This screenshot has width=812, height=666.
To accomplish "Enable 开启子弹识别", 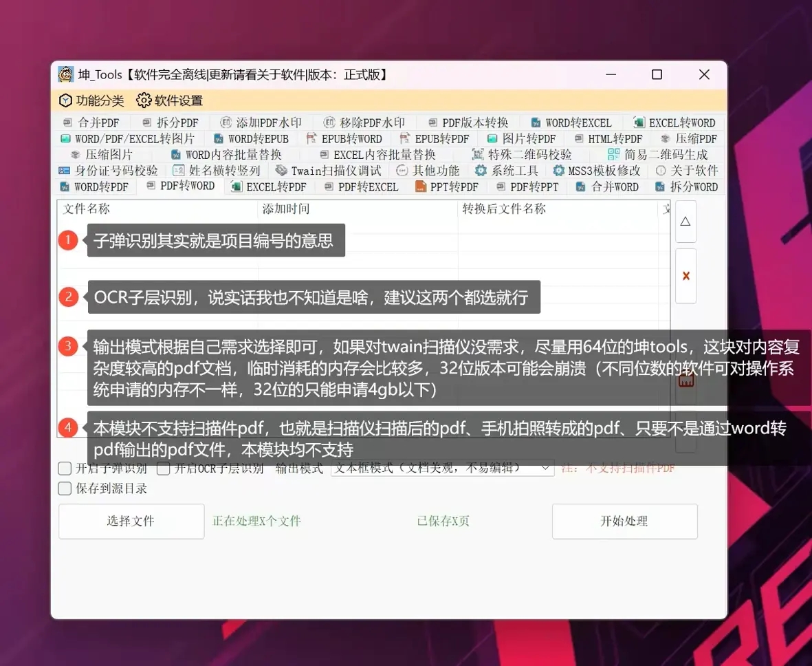I will (x=65, y=468).
